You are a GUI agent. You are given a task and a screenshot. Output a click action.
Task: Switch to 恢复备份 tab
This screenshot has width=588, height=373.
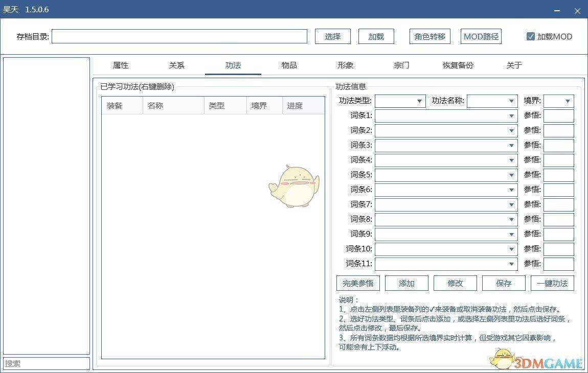pos(458,65)
